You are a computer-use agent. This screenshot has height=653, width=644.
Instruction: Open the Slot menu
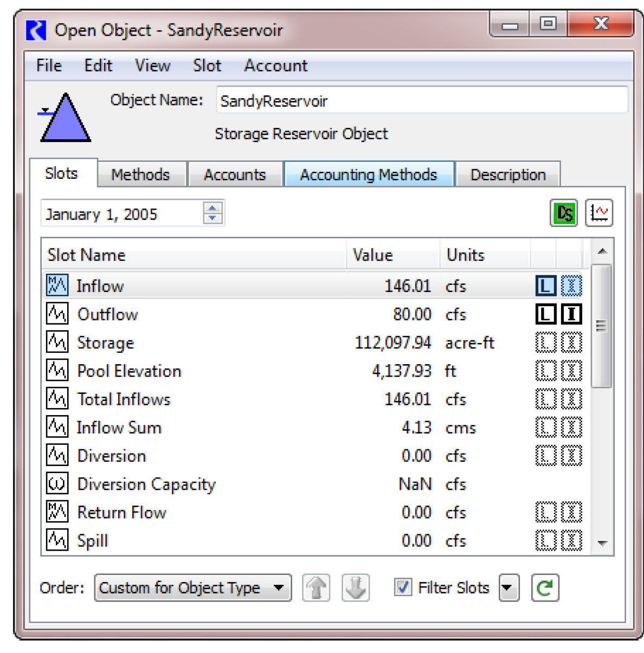click(x=207, y=66)
